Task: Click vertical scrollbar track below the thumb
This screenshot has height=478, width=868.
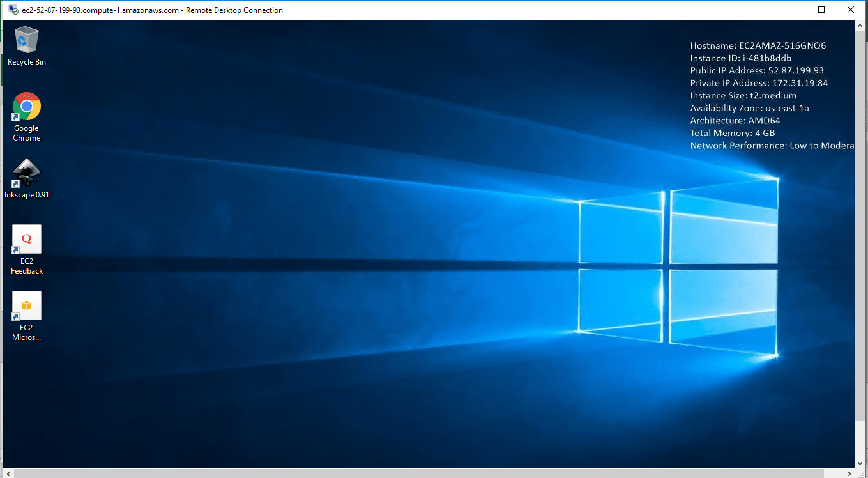Action: tap(860, 441)
